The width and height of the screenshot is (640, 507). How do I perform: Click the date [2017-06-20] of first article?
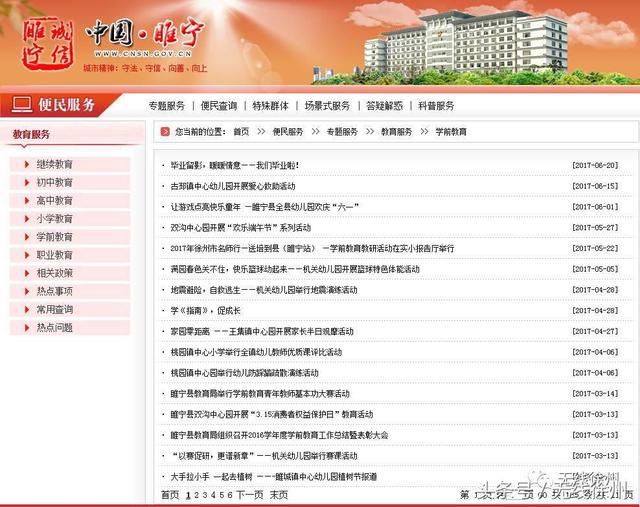[x=595, y=165]
